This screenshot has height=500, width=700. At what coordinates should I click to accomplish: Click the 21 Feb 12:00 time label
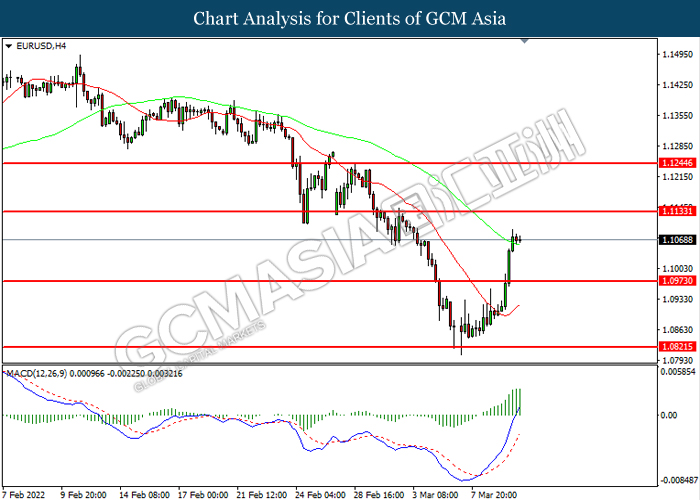click(262, 495)
